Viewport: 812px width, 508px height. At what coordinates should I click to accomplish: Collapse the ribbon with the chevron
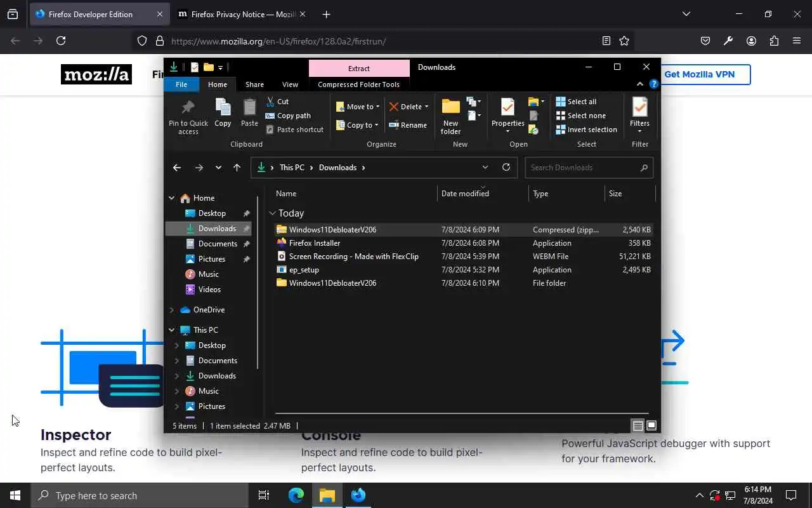639,84
